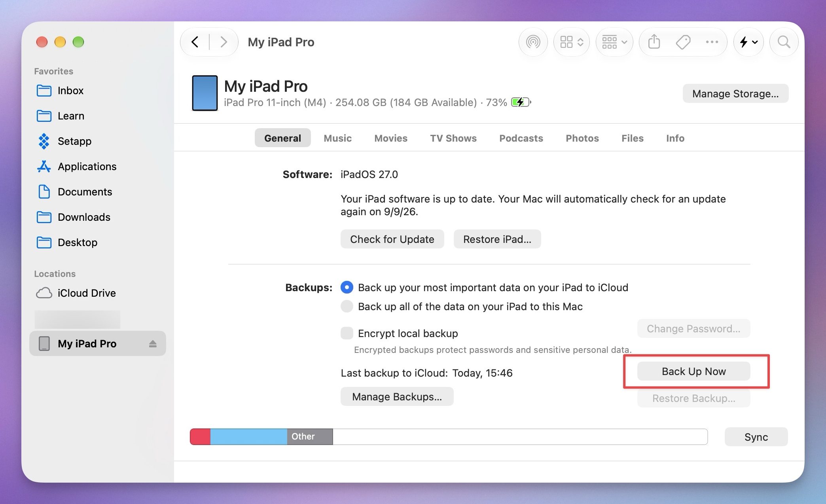
Task: Switch to the General tab
Action: pyautogui.click(x=282, y=138)
